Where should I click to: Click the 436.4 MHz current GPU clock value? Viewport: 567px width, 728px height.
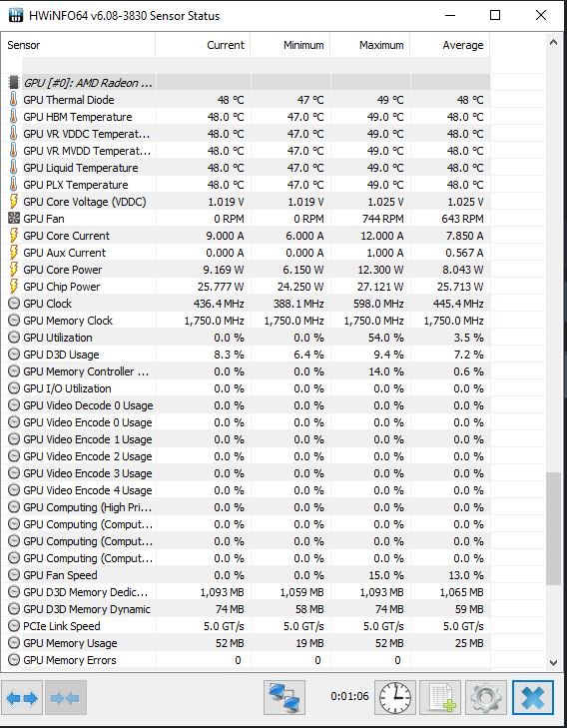(219, 304)
